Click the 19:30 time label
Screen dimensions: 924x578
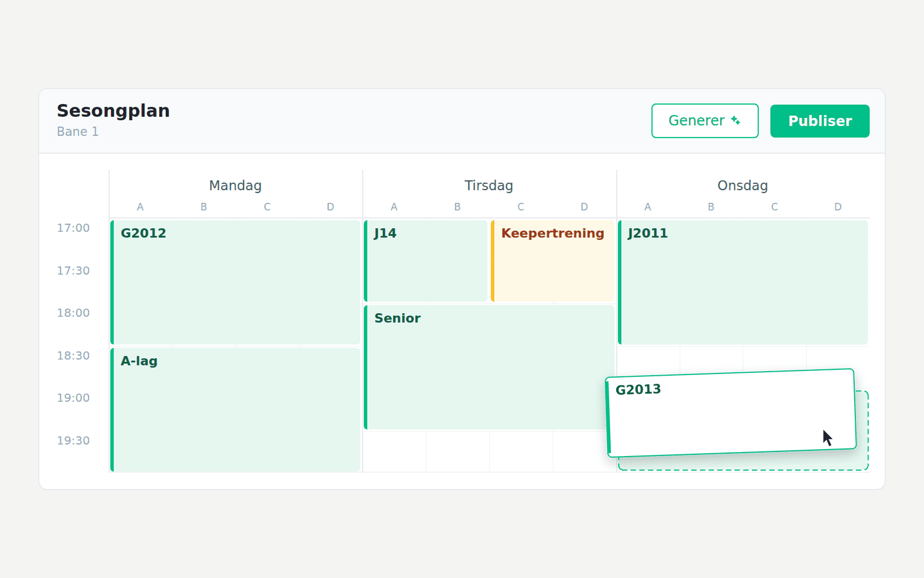click(73, 440)
